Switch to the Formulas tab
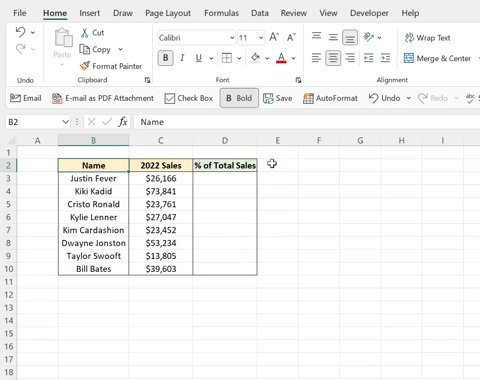 click(x=221, y=13)
